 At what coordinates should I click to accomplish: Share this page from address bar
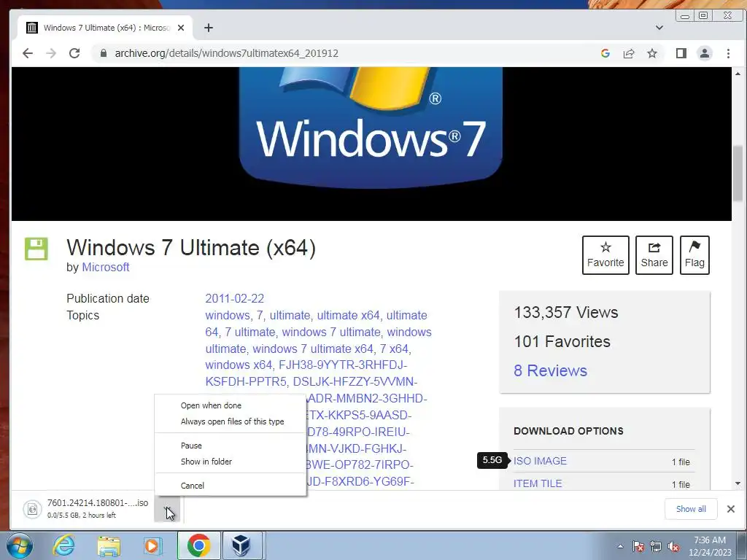point(629,53)
